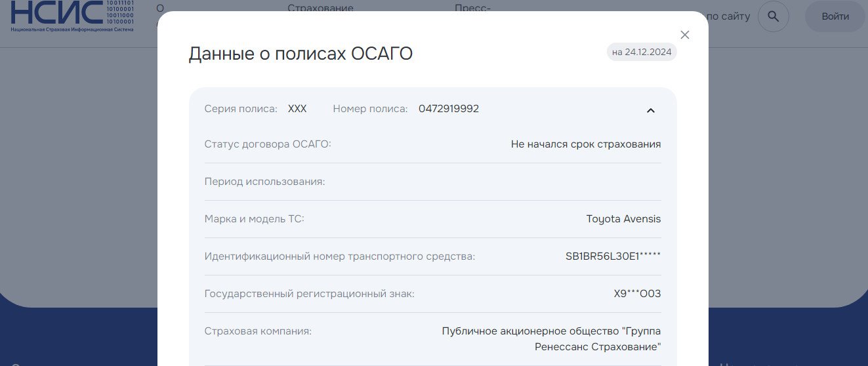The width and height of the screenshot is (868, 366).
Task: Click the heading 'Данные о полисах ОСАГО'
Action: [x=300, y=53]
